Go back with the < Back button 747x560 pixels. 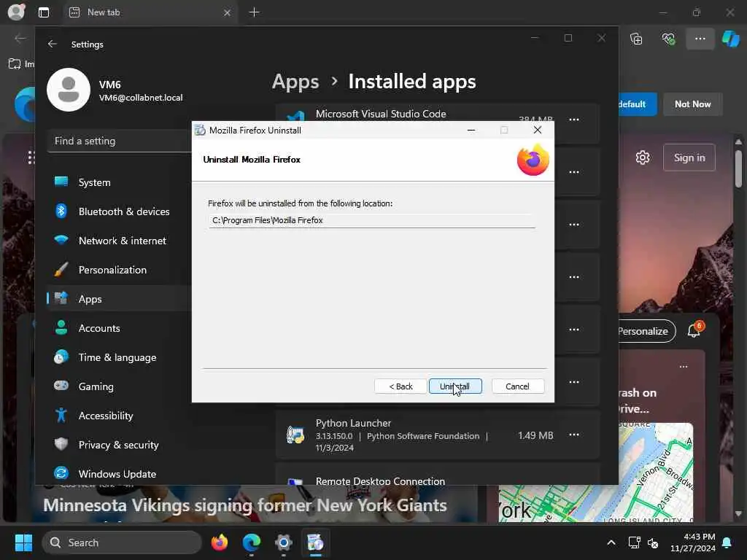(x=400, y=386)
